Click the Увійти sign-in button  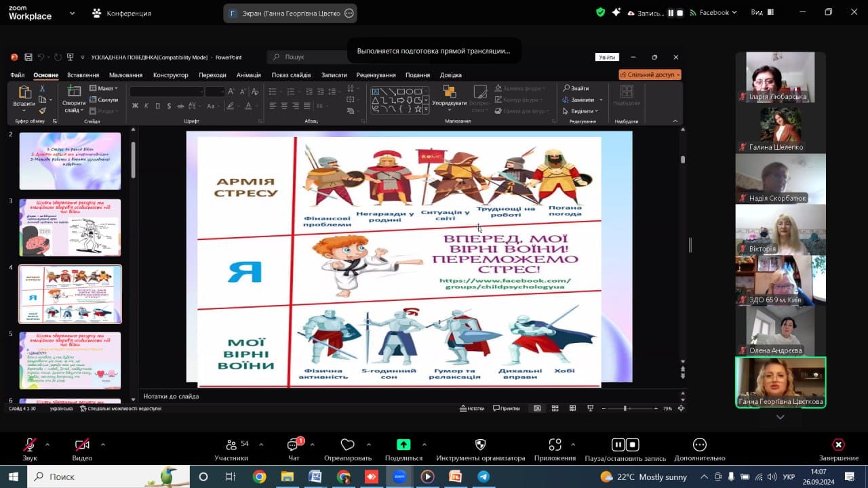pos(607,57)
